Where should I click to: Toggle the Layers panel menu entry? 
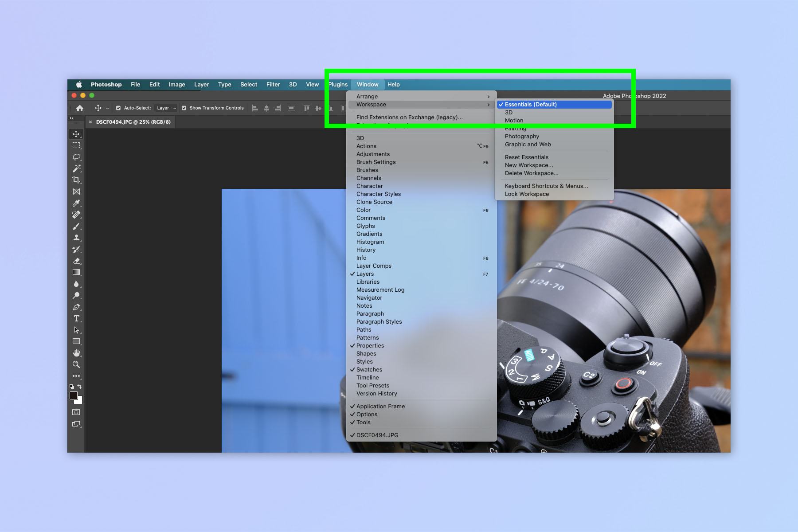click(x=421, y=274)
